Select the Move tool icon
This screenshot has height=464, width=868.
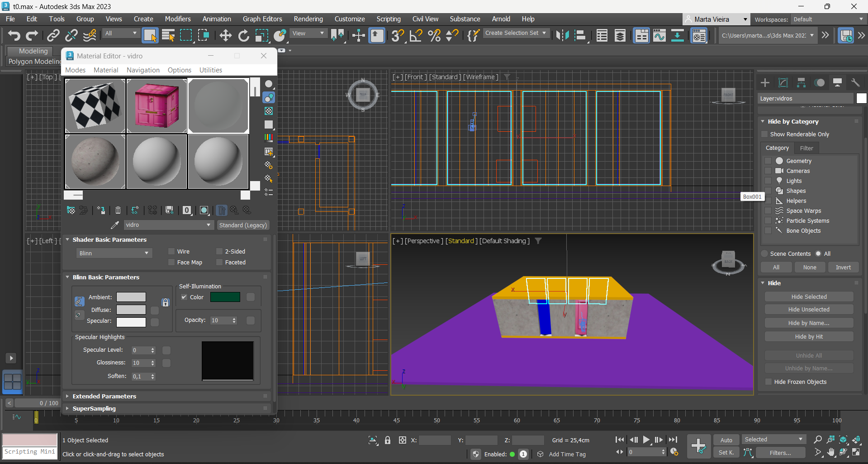[225, 35]
